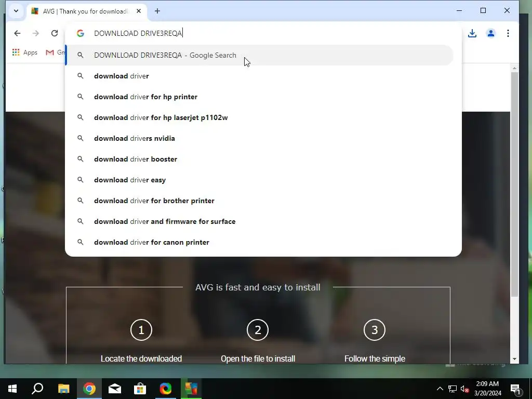Click 'AVG is fast and easy to install' heading
Image resolution: width=532 pixels, height=399 pixels.
click(x=258, y=287)
